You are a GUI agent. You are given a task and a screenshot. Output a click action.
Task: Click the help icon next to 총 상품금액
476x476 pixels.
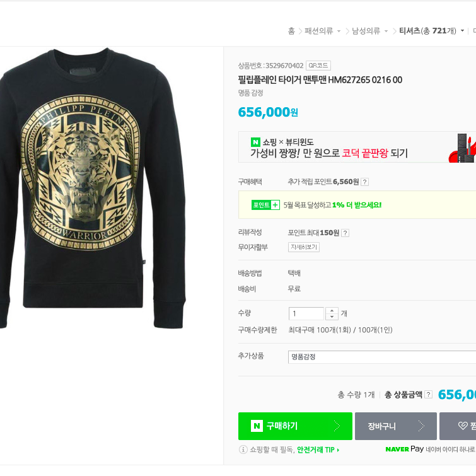[428, 394]
